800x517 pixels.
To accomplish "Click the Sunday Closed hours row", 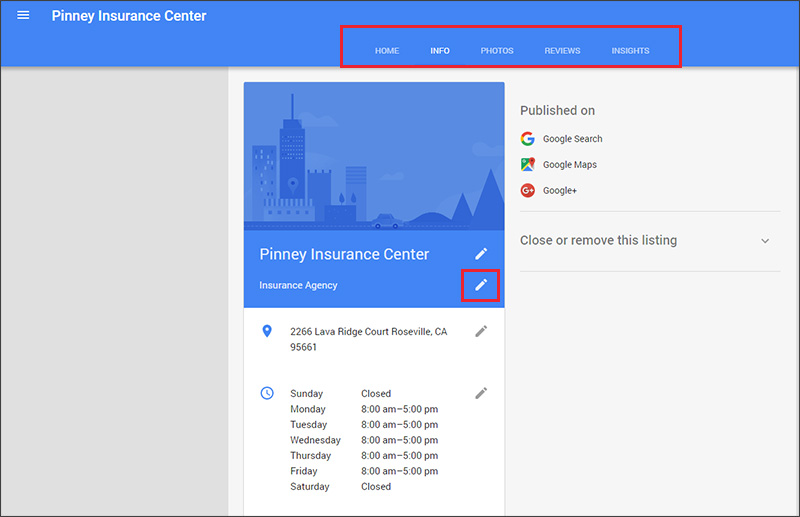I will (340, 393).
